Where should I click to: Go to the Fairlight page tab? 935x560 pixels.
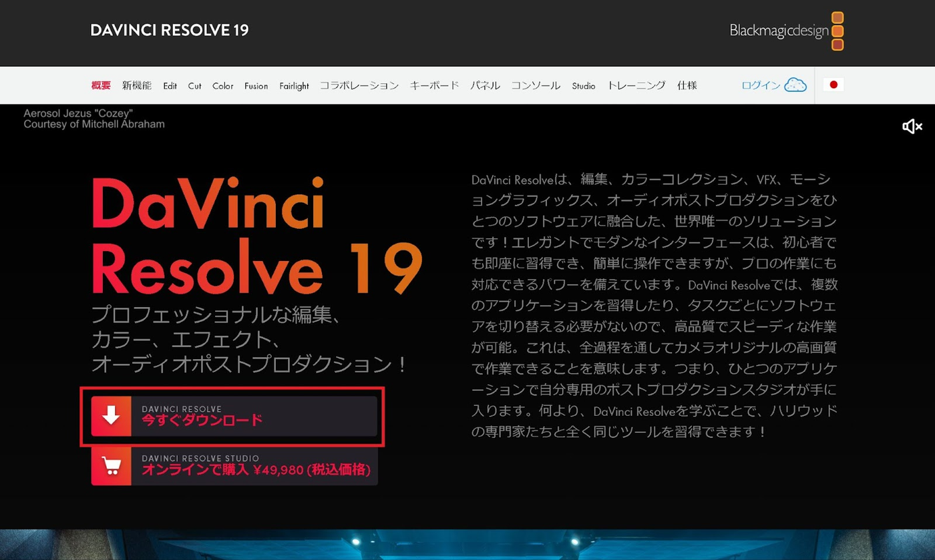[294, 85]
